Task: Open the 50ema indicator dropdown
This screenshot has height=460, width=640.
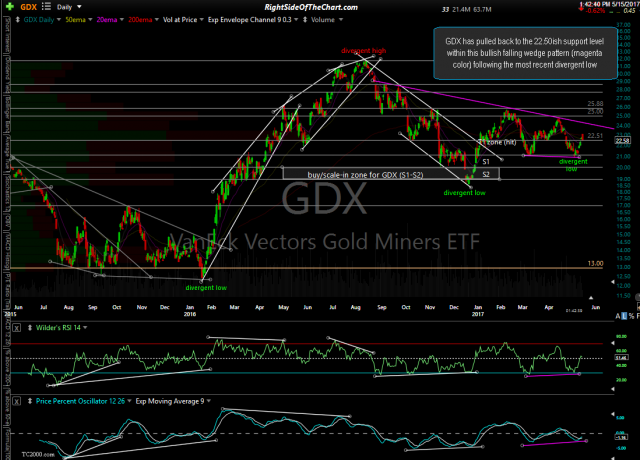Action: click(90, 20)
